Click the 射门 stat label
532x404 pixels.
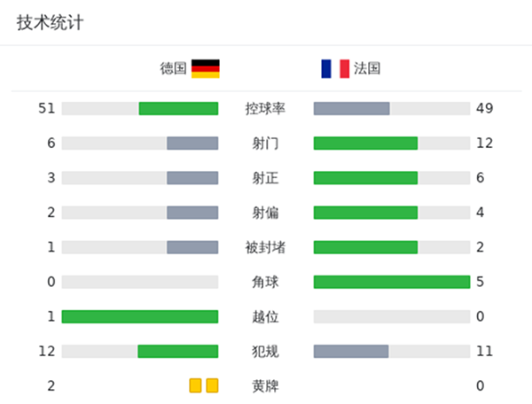click(x=265, y=143)
